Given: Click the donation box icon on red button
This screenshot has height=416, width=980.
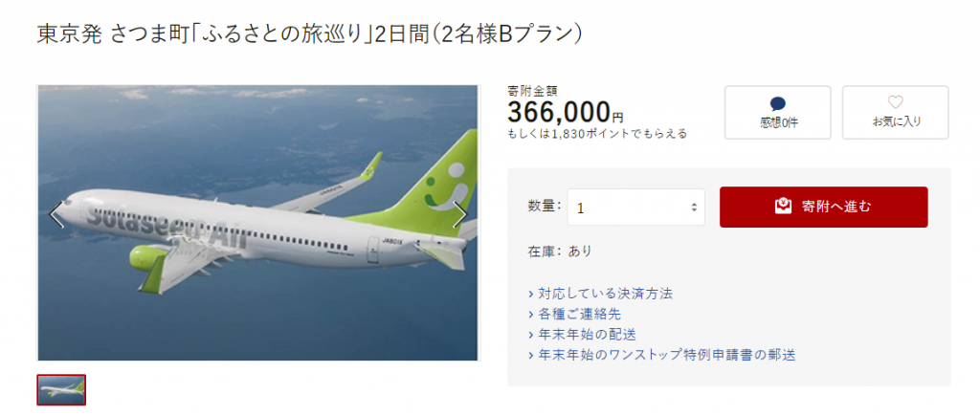Looking at the screenshot, I should click(783, 207).
